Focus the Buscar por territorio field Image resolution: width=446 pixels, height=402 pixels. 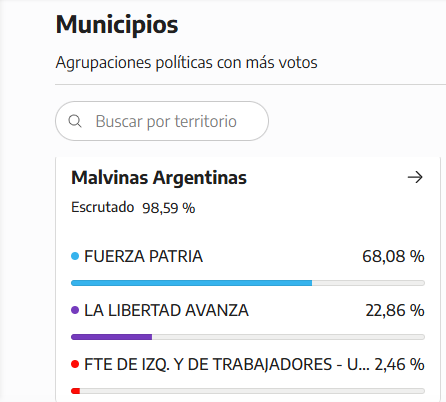click(x=162, y=121)
